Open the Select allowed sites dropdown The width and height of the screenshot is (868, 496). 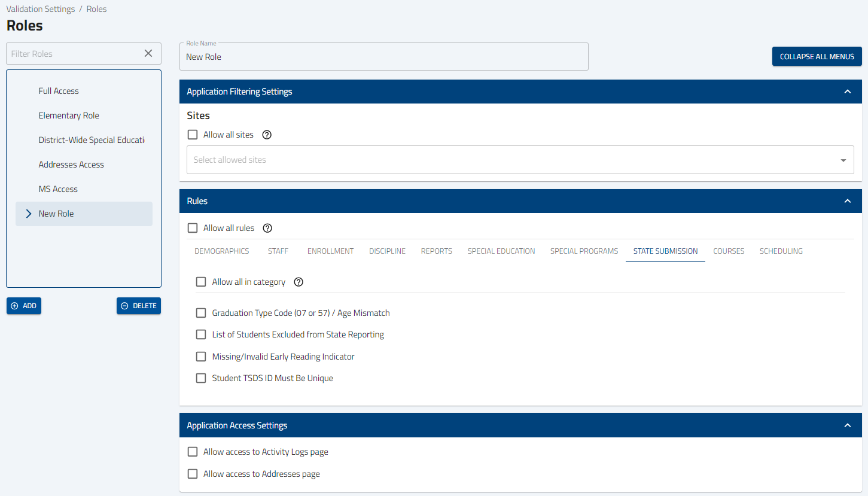tap(520, 160)
